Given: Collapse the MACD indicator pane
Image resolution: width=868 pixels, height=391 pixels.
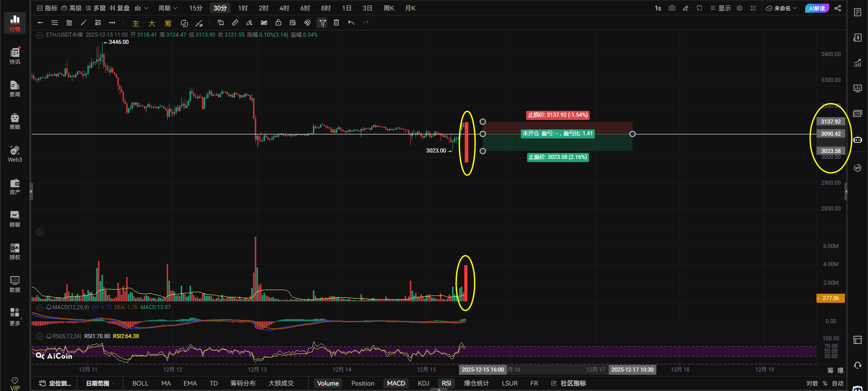Looking at the screenshot, I should pyautogui.click(x=40, y=307).
